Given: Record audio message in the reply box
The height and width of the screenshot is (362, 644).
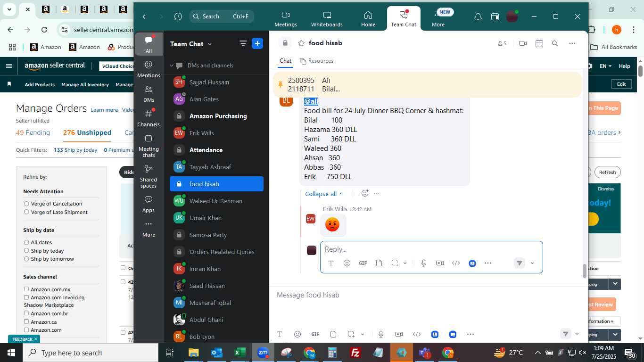Looking at the screenshot, I should 424,263.
